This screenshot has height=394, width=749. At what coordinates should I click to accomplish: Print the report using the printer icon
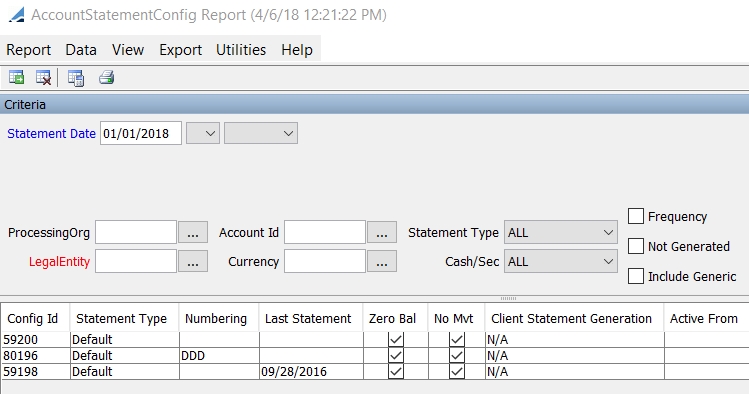click(x=107, y=77)
